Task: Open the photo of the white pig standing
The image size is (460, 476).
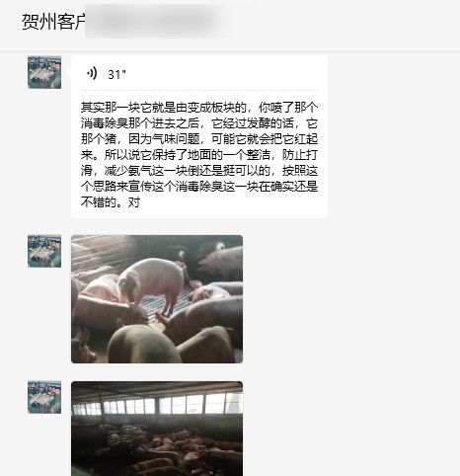Action: tap(157, 299)
